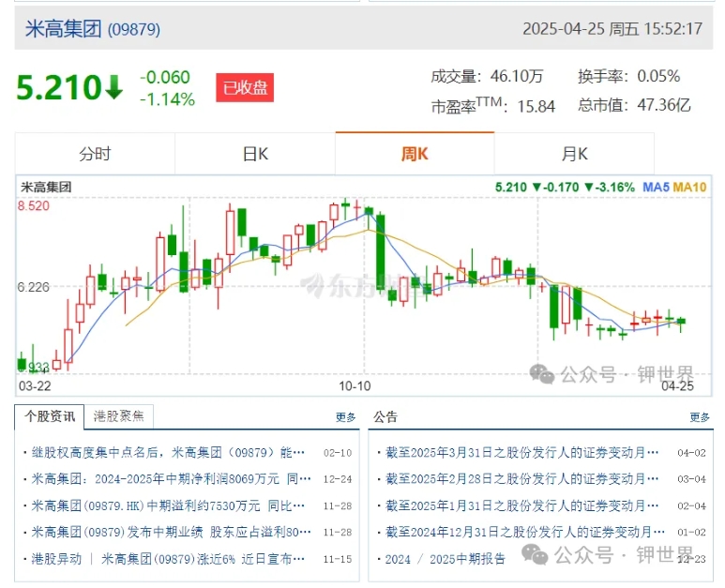Click the timestamp 2025-04-25 周五 15:52:17

pyautogui.click(x=612, y=29)
